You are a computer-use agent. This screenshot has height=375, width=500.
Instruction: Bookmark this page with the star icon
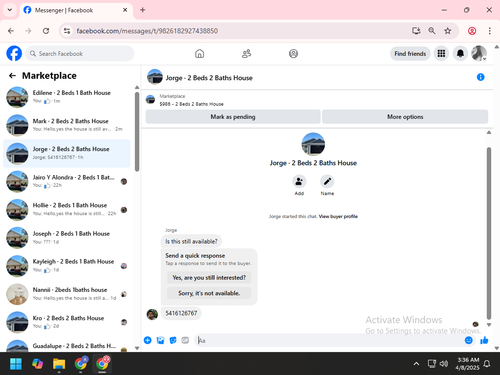click(447, 31)
